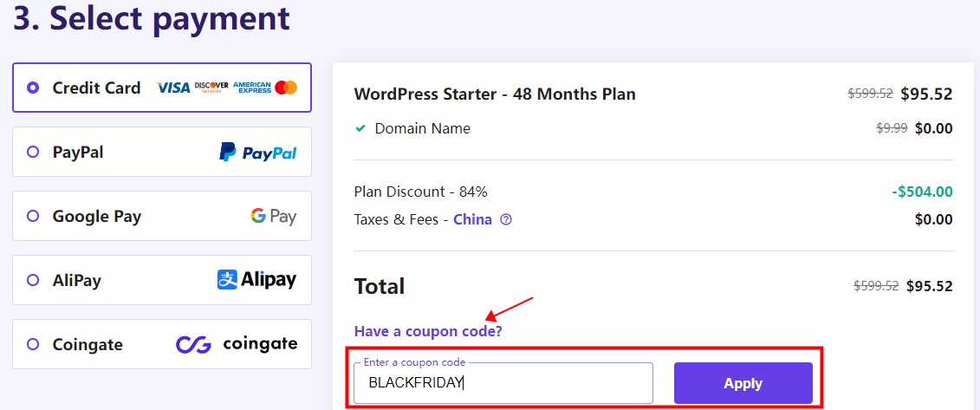Click the Google Pay logo
Image resolution: width=980 pixels, height=410 pixels.
tap(274, 217)
